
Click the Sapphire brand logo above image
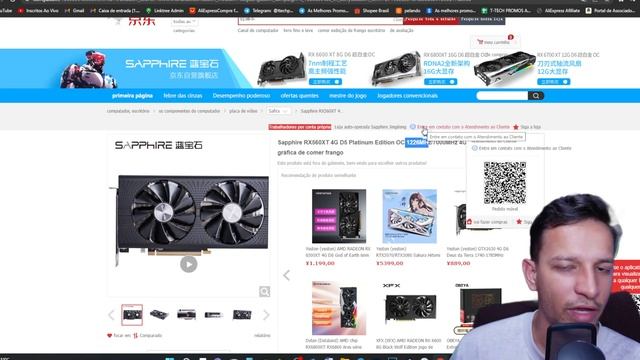pos(158,145)
